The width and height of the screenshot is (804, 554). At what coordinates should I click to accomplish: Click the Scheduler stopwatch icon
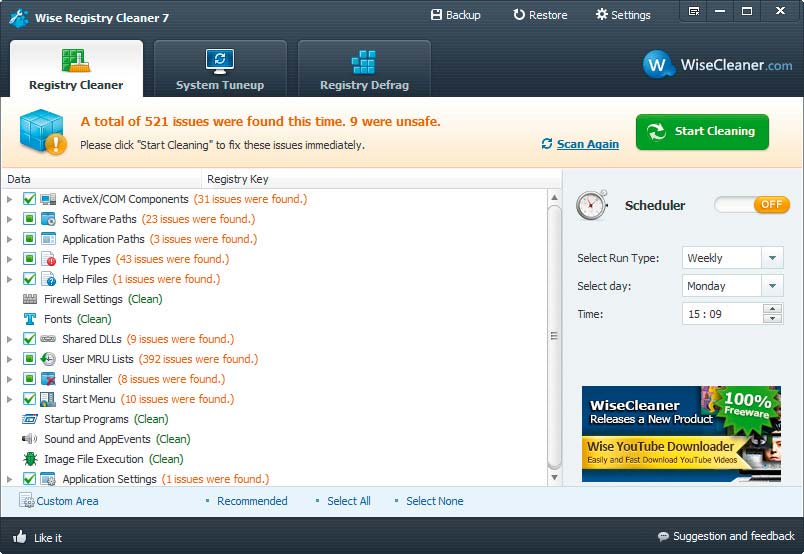591,205
